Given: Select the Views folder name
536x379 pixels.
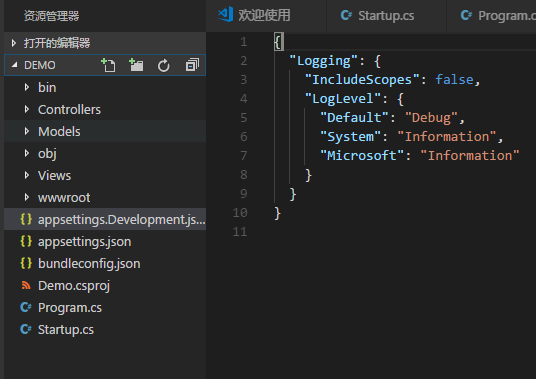Looking at the screenshot, I should click(x=54, y=175).
